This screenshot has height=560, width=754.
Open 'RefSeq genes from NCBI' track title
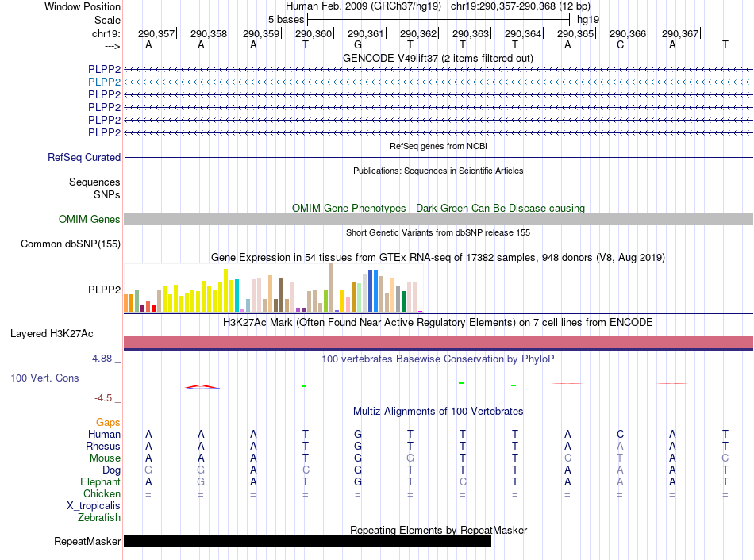click(438, 146)
